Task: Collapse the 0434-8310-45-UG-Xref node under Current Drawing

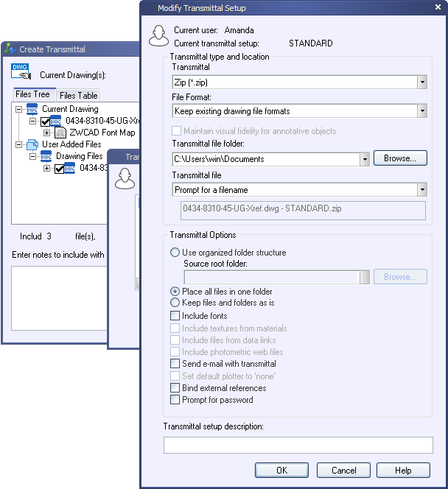Action: pyautogui.click(x=32, y=121)
